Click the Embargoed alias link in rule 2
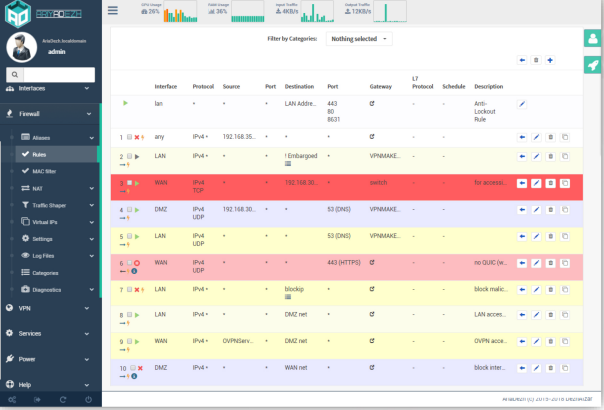 [x=302, y=156]
